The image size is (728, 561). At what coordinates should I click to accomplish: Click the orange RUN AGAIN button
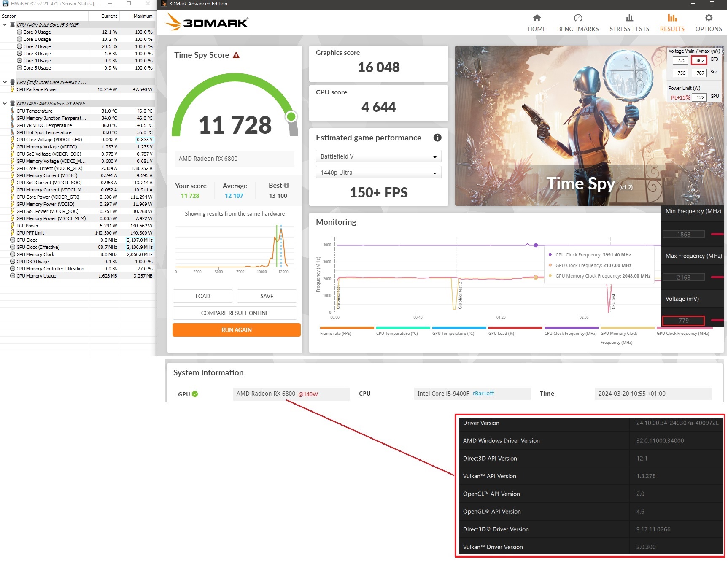tap(237, 330)
